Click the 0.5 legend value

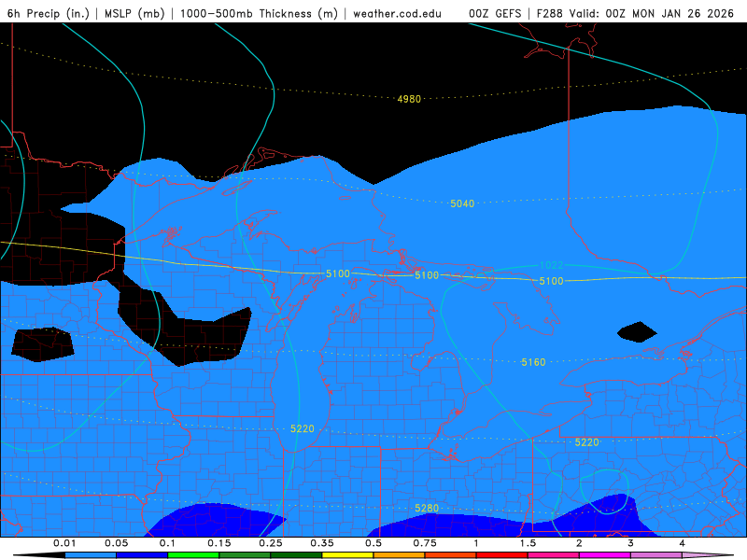(373, 543)
